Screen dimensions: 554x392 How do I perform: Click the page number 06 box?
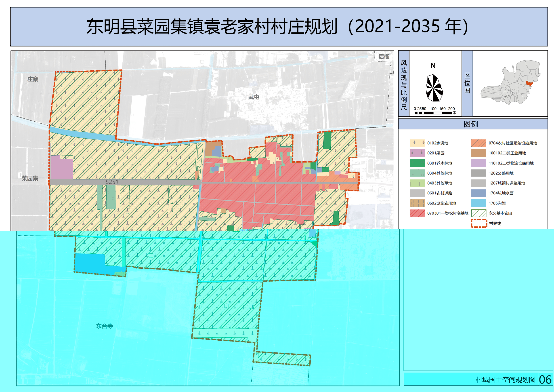click(x=545, y=380)
